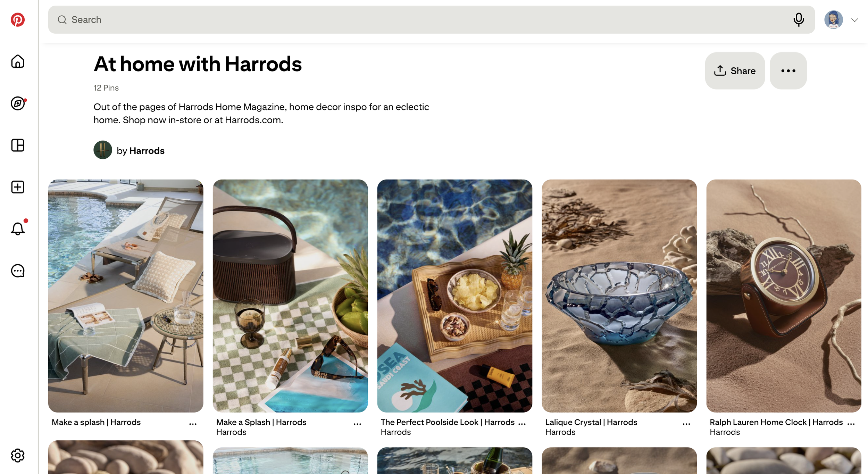Click the Create plus icon

tap(18, 187)
